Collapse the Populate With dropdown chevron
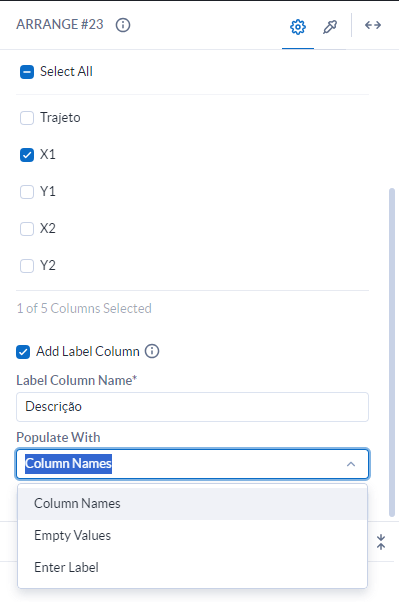Screen dimensions: 399x602 pyautogui.click(x=351, y=464)
